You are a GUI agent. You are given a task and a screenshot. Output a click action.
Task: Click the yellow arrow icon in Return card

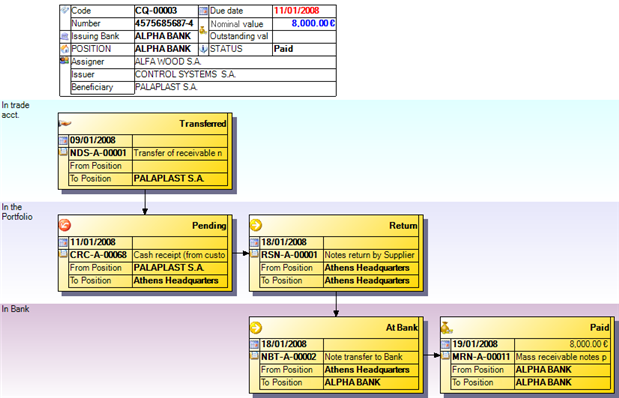click(256, 225)
